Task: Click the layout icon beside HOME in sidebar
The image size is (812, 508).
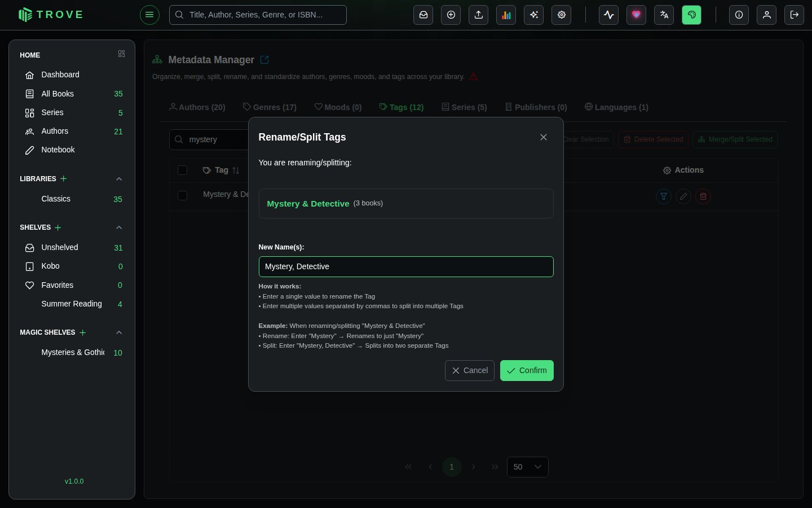Action: (x=121, y=54)
